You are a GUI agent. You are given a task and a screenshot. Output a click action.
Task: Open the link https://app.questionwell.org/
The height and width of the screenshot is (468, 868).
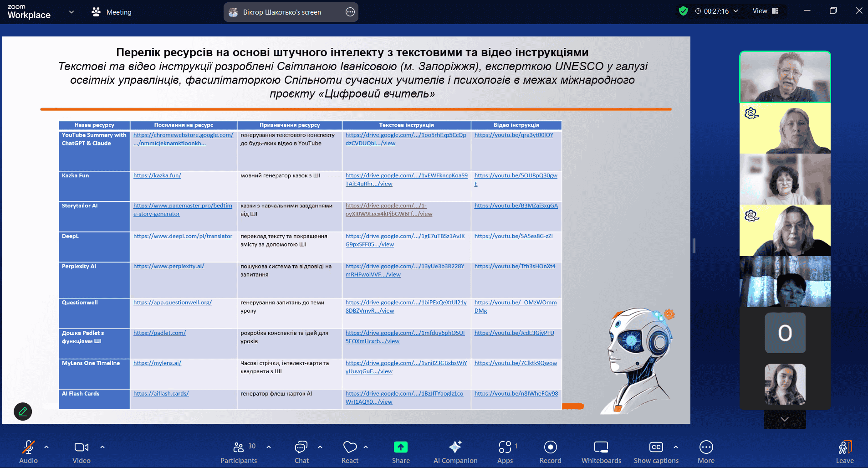[173, 303]
